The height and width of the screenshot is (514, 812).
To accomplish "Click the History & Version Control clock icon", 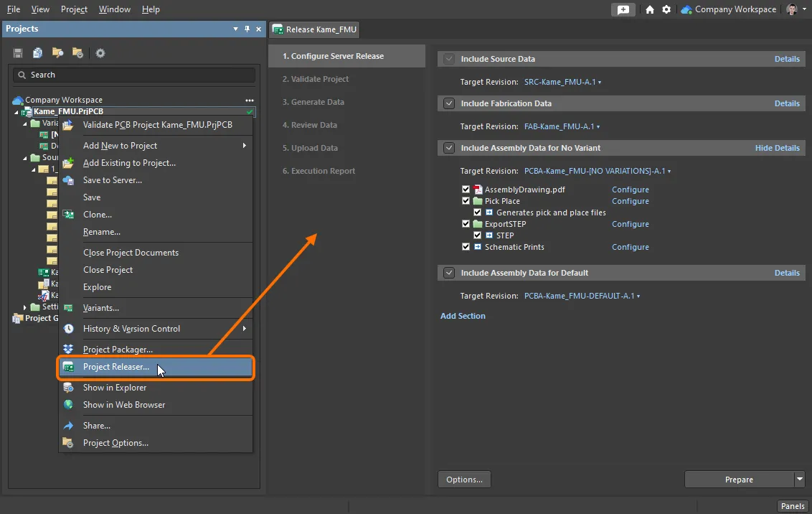I will (x=68, y=329).
